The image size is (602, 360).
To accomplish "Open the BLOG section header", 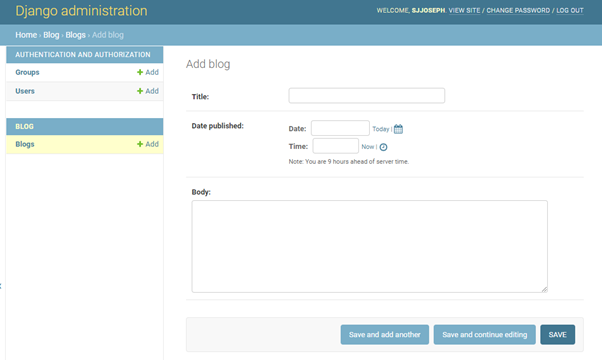I will click(x=25, y=126).
